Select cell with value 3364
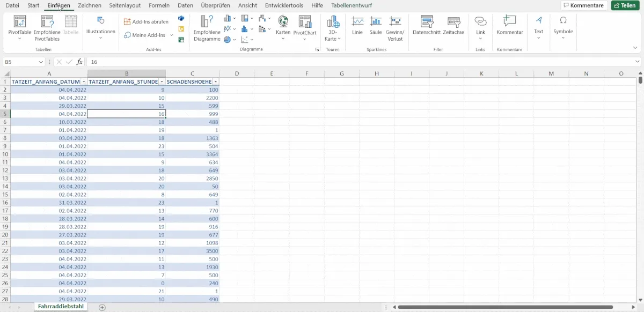 point(192,154)
